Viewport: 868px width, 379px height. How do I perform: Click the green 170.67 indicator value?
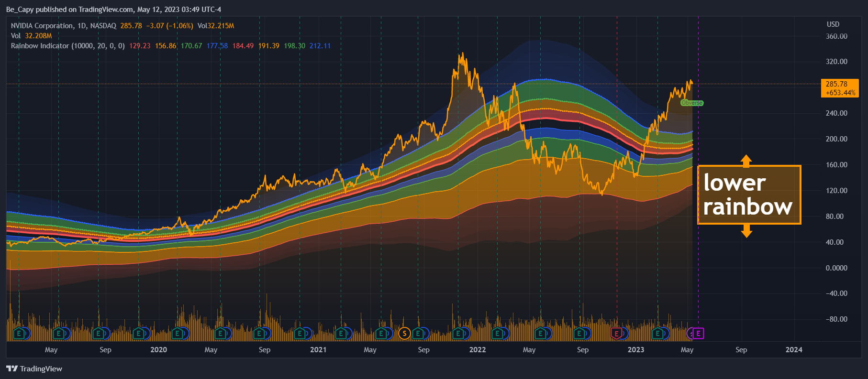click(x=191, y=46)
